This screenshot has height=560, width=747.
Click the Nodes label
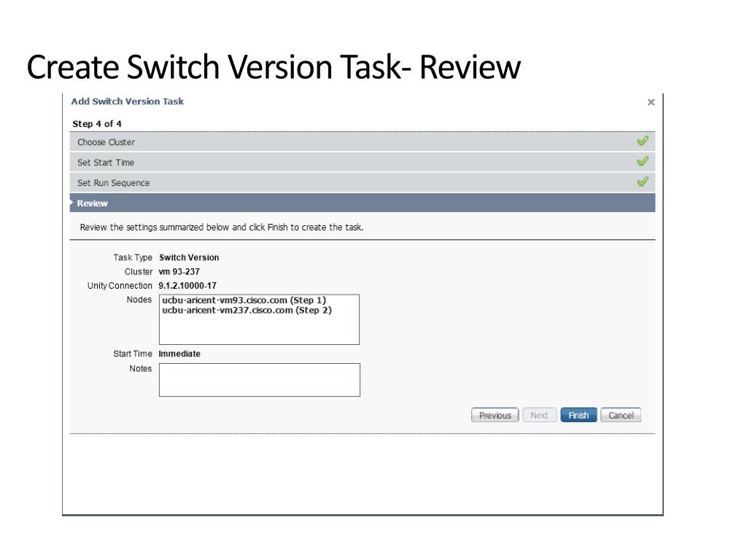(x=139, y=300)
